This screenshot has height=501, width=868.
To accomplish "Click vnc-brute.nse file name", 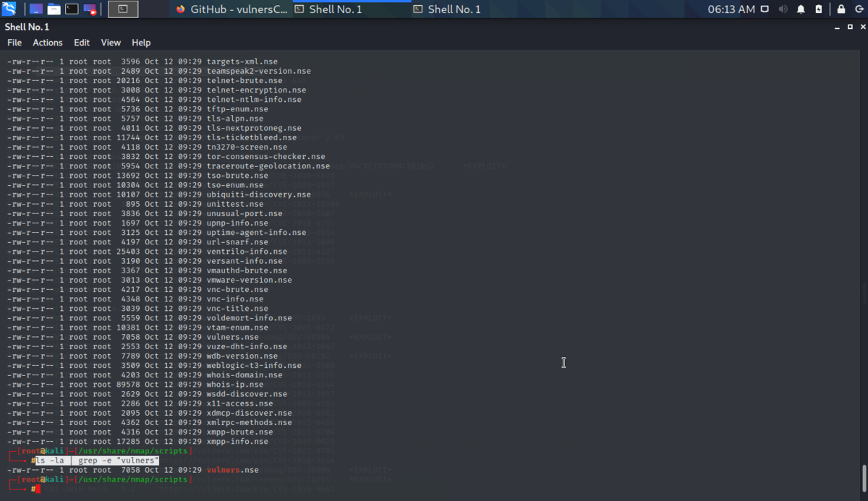I will (237, 289).
